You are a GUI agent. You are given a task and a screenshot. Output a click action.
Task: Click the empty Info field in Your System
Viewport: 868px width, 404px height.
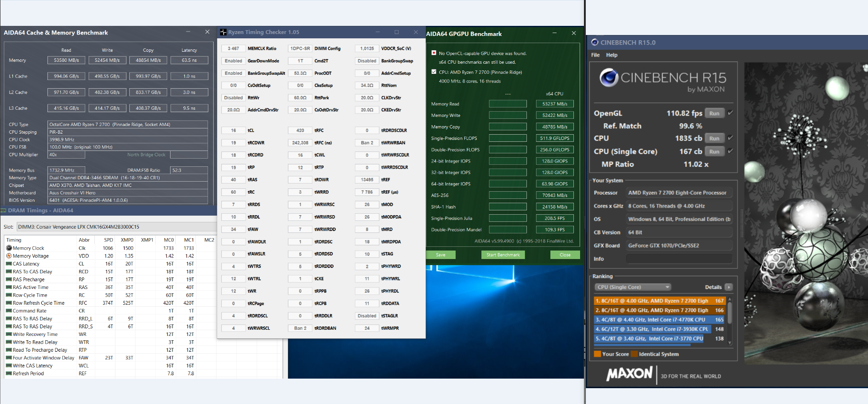pos(679,259)
